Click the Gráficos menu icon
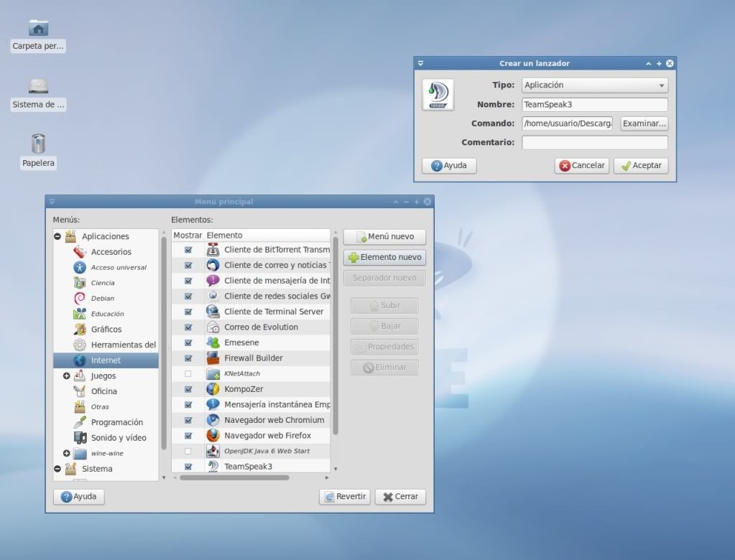Screen dimensions: 735x560 (80, 329)
